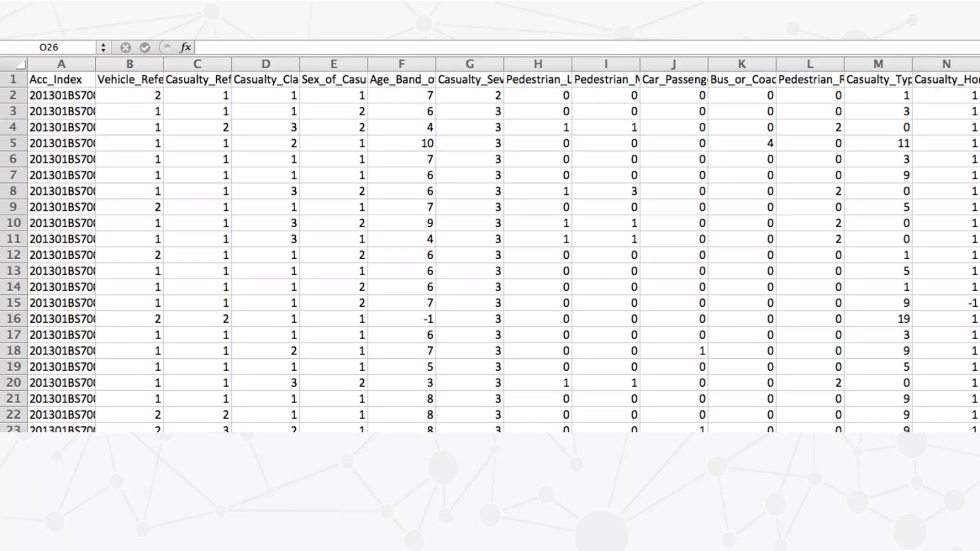Open the name box up-down arrows
Viewport: 980px width, 551px height.
(103, 47)
